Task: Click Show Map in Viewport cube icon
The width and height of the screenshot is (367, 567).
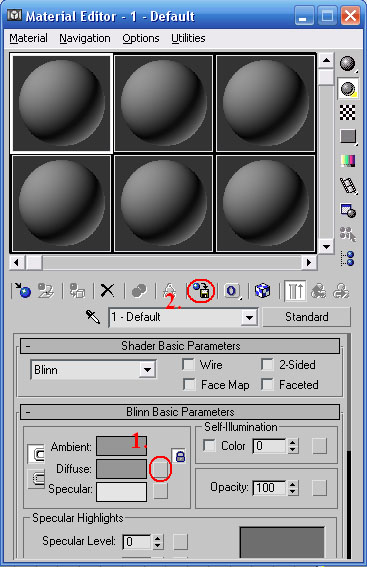Action: 263,290
